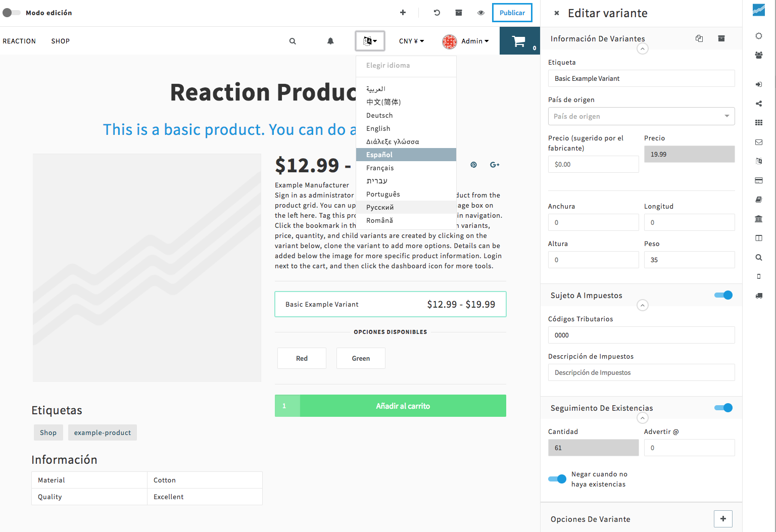Viewport: 776px width, 532px height.
Task: Open the email envelope sidebar icon
Action: click(759, 142)
